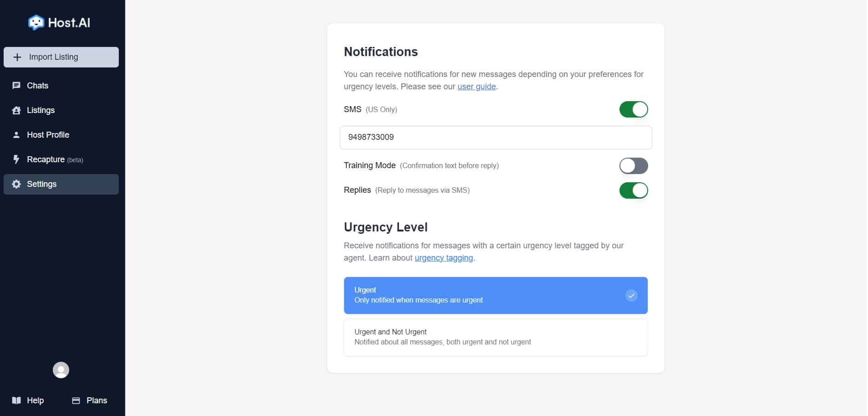Screen dimensions: 868x416
Task: Choose Urgent and Not Urgent option
Action: 495,337
